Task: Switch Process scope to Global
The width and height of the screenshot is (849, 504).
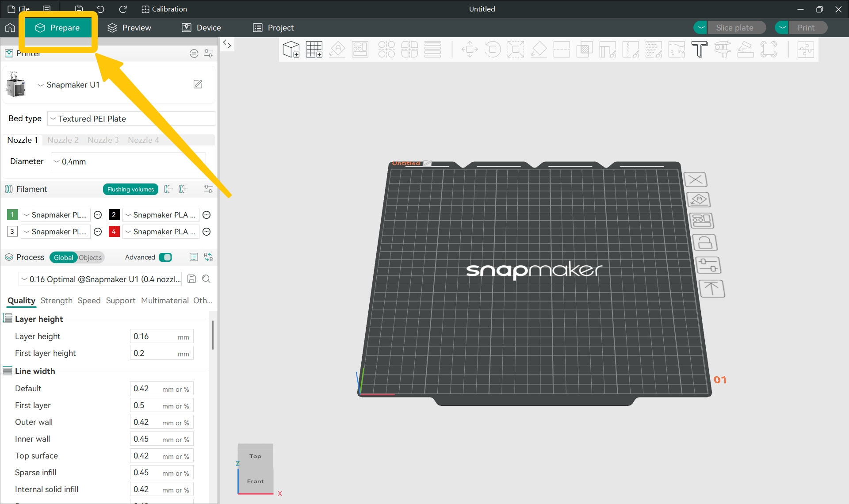Action: [64, 257]
